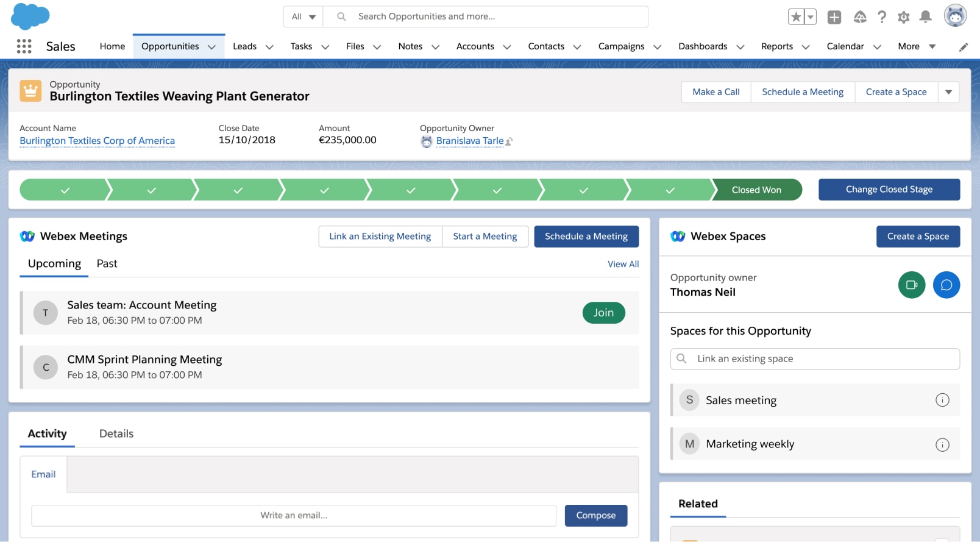Open the Setup gear icon

[904, 17]
